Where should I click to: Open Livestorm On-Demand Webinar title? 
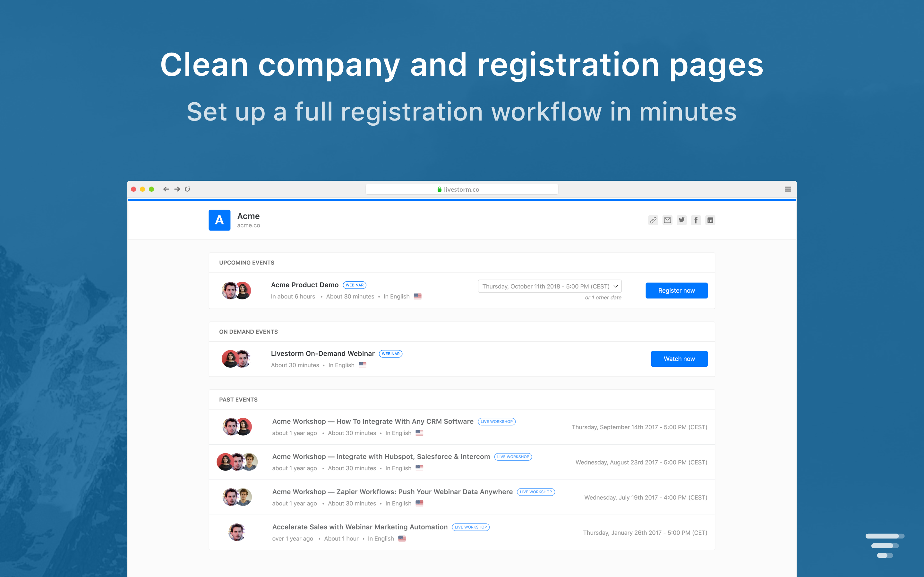point(323,353)
